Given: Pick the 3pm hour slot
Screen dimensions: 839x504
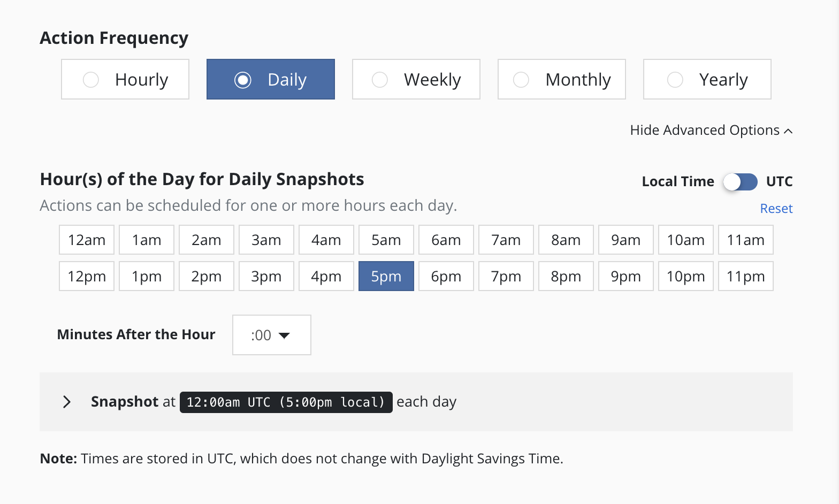Looking at the screenshot, I should tap(266, 277).
